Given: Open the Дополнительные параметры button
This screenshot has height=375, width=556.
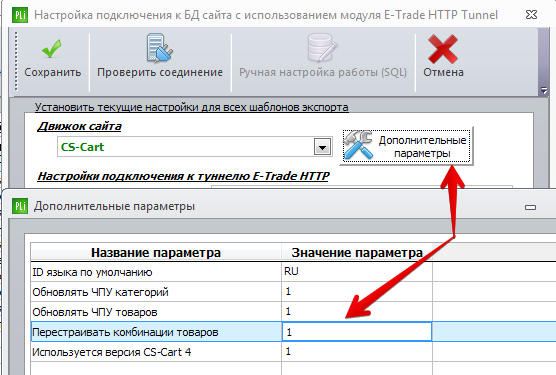Looking at the screenshot, I should point(406,146).
